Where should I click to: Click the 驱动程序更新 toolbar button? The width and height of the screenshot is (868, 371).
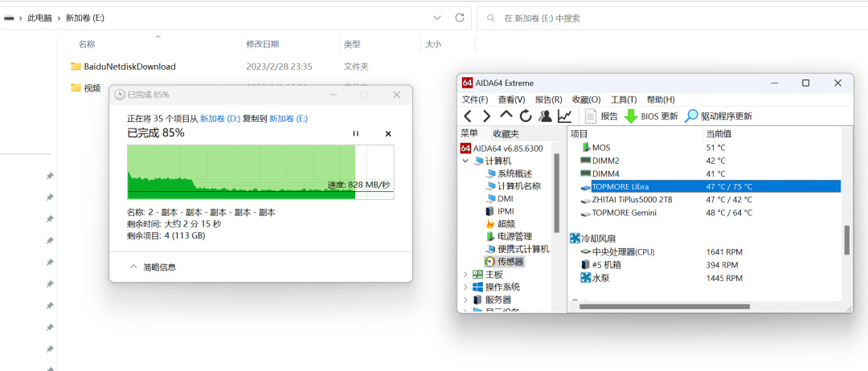click(719, 116)
